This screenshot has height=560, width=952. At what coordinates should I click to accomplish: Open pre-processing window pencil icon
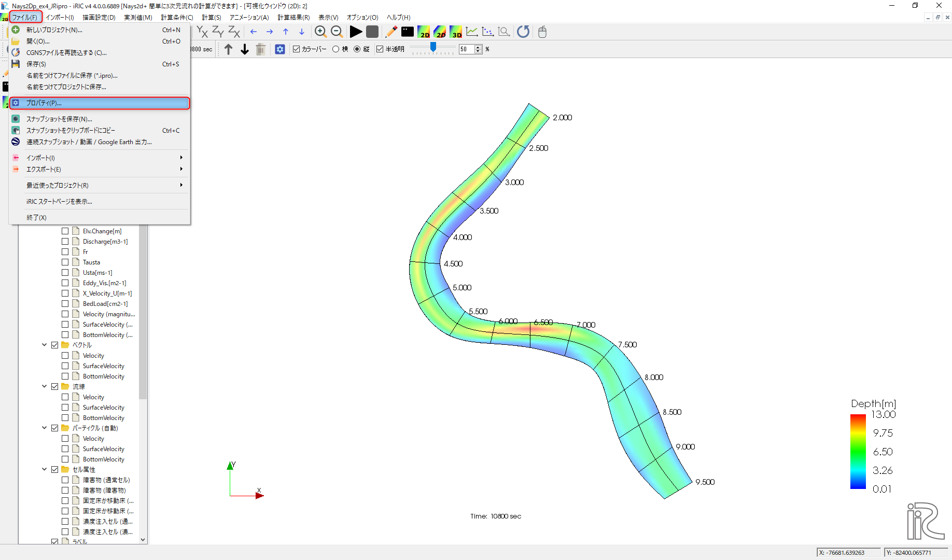coord(391,32)
